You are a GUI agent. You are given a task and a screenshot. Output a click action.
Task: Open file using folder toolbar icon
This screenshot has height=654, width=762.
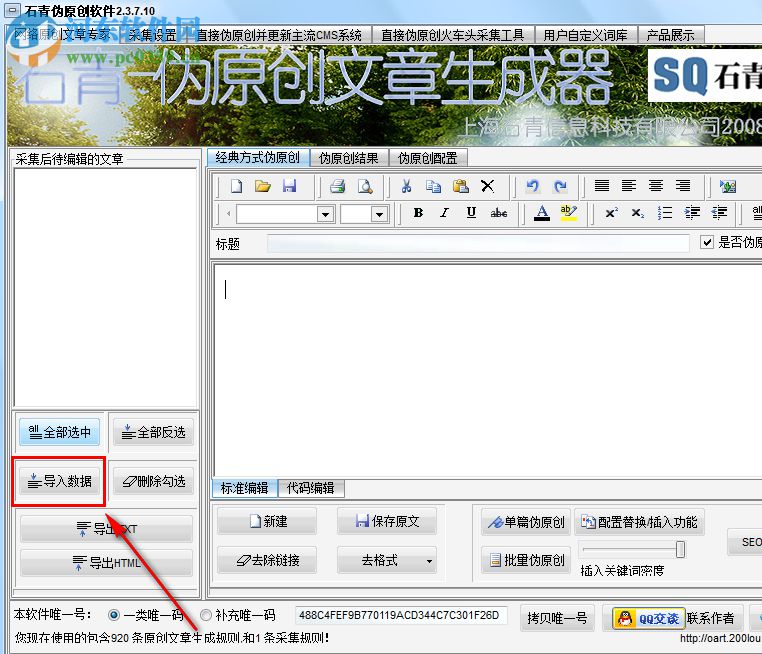[x=263, y=186]
